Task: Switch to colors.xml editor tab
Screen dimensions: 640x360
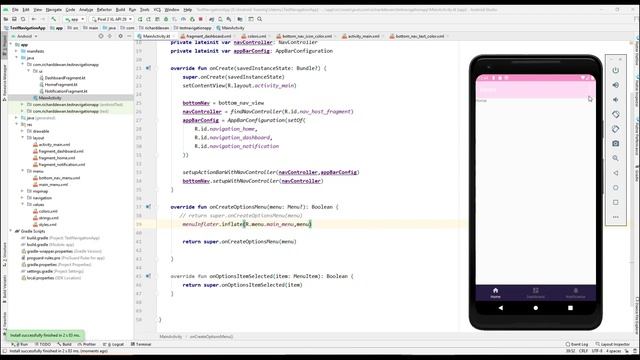Action: click(256, 36)
